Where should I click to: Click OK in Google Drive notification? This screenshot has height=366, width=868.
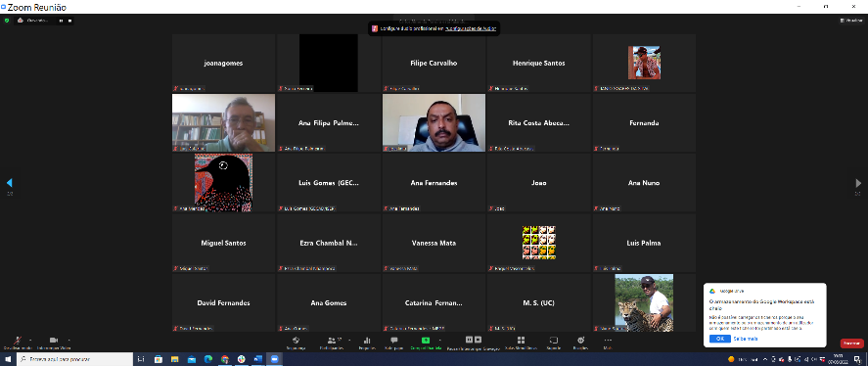[x=719, y=339]
